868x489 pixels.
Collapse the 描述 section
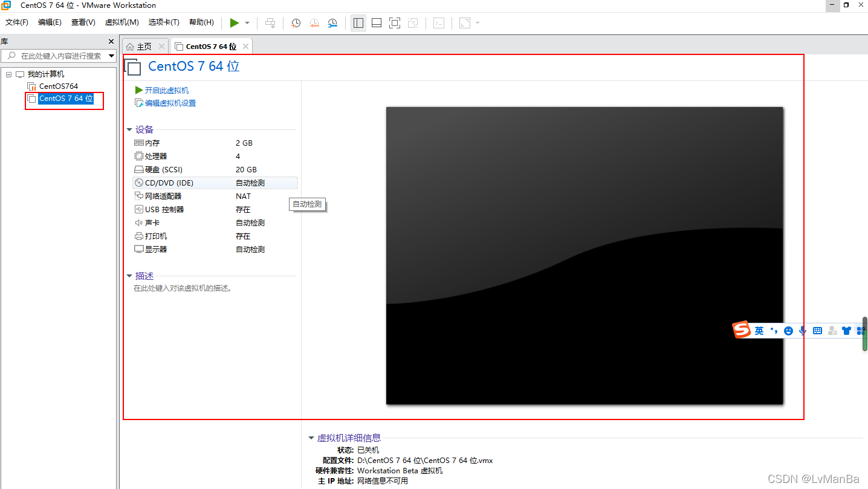[129, 276]
